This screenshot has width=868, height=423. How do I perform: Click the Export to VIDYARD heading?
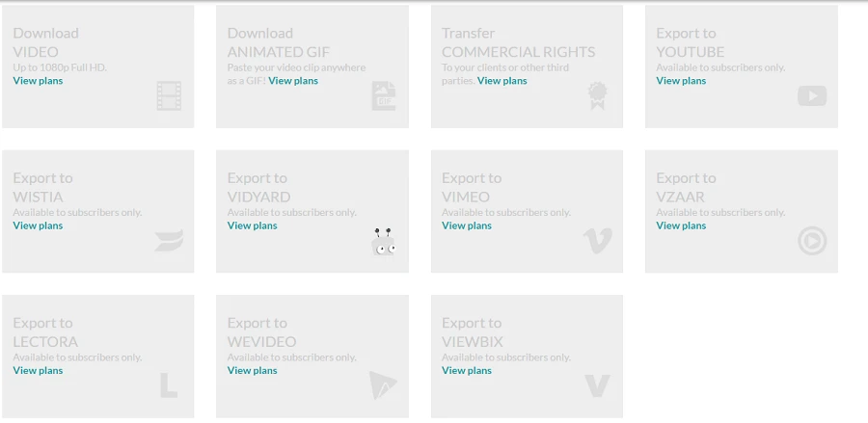(x=258, y=188)
